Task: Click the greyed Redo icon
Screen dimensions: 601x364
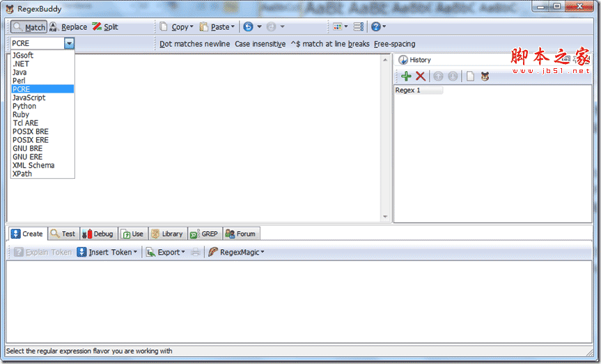Action: tap(271, 26)
